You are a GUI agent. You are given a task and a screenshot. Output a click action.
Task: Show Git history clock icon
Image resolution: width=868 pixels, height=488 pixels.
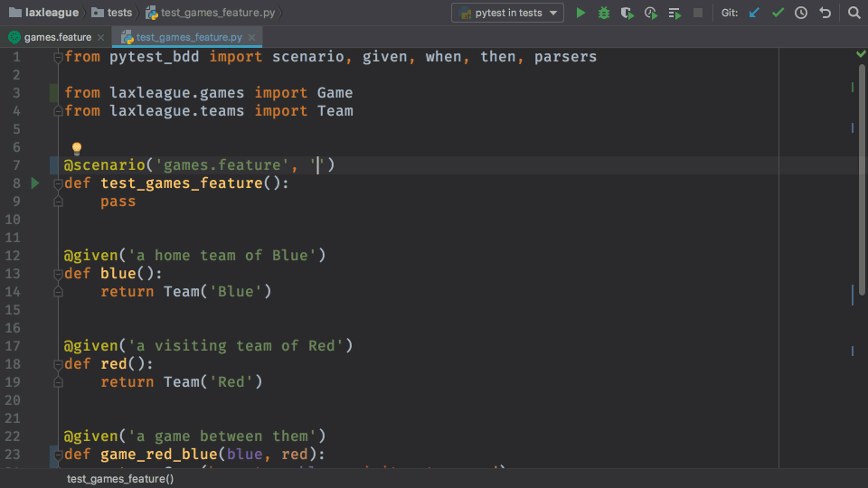[801, 13]
